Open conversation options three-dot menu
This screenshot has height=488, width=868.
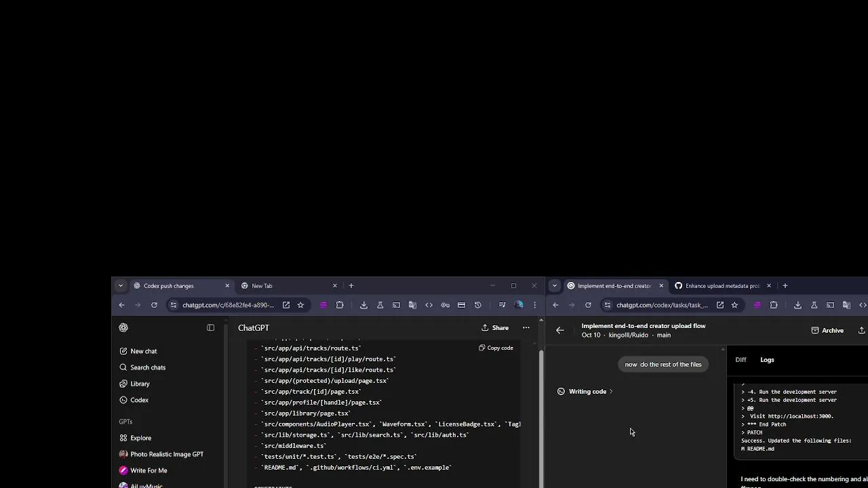tap(526, 328)
